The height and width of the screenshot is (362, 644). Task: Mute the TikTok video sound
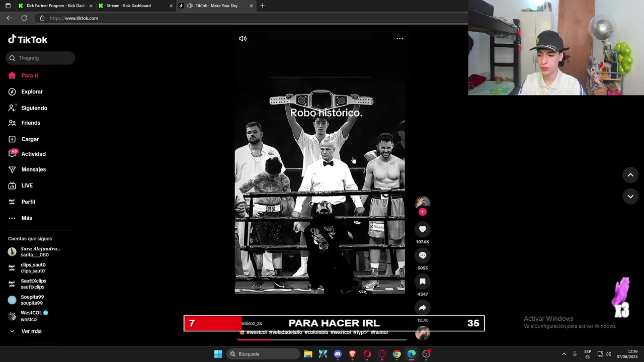(x=243, y=39)
